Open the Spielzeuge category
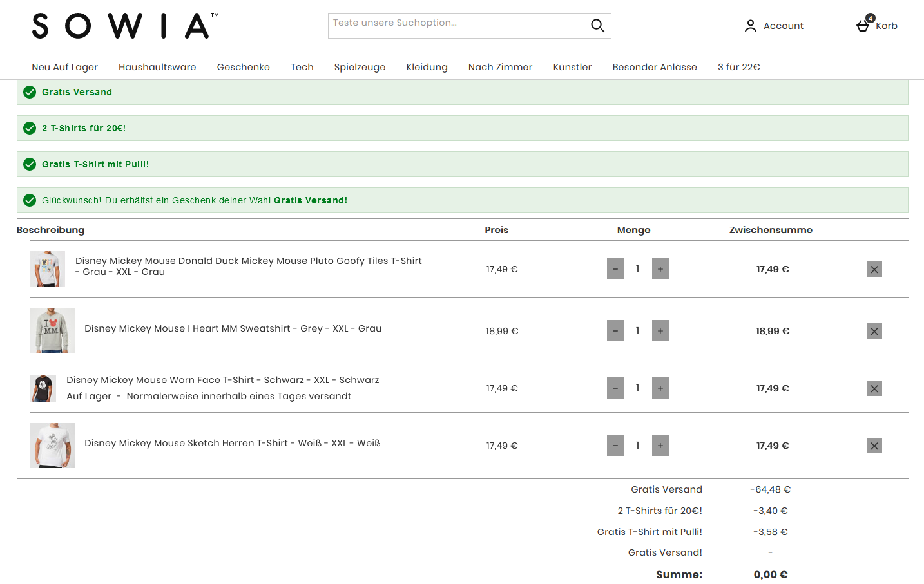The height and width of the screenshot is (584, 924). pyautogui.click(x=360, y=67)
